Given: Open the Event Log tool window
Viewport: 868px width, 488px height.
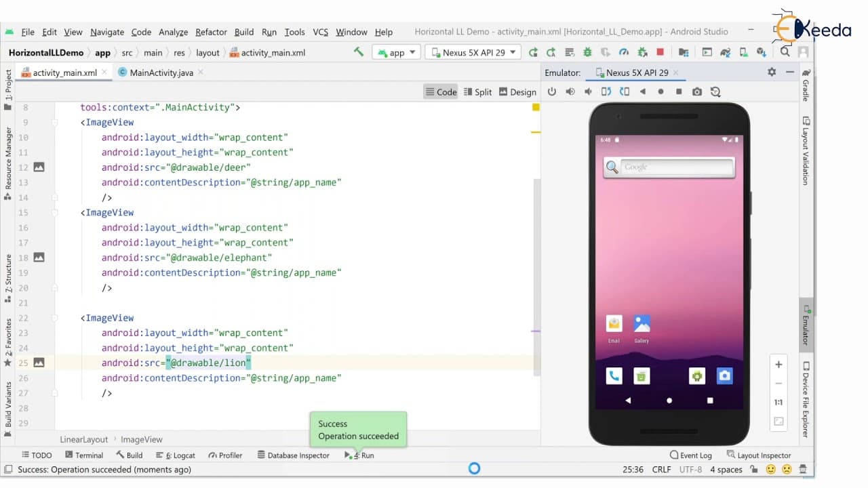Looking at the screenshot, I should tap(690, 455).
